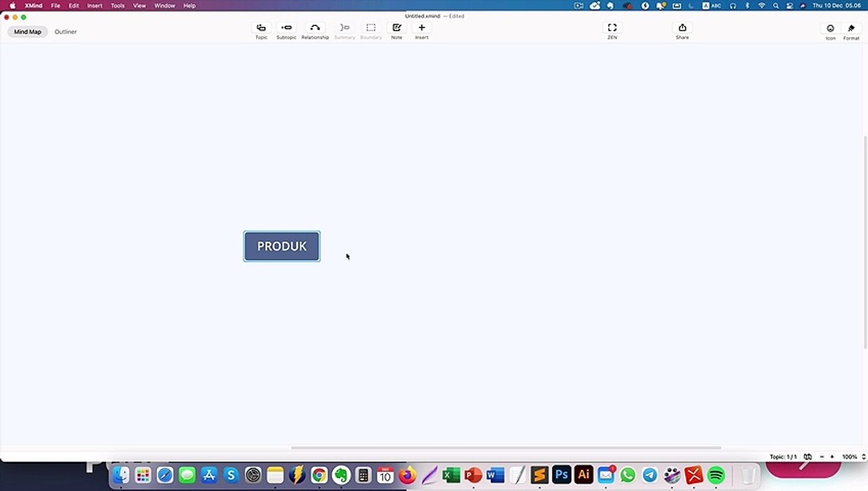This screenshot has width=868, height=491.
Task: Open Spotify from the Dock
Action: click(x=716, y=475)
